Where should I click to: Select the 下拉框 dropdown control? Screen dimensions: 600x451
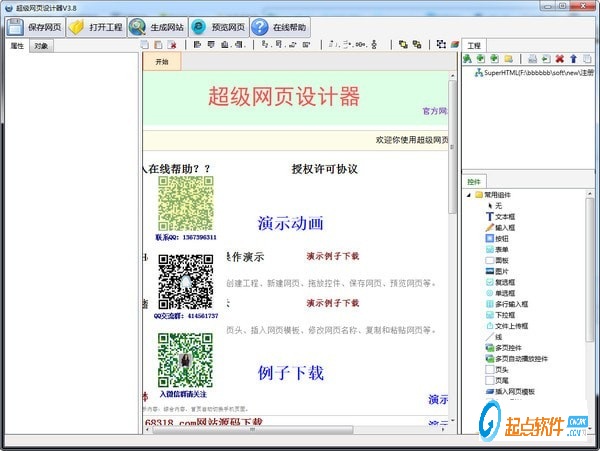coord(501,315)
